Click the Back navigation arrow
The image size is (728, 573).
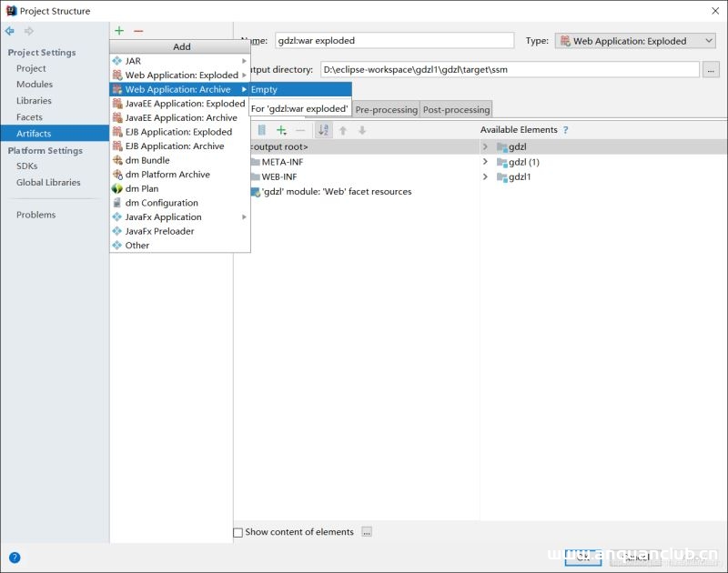pyautogui.click(x=10, y=31)
